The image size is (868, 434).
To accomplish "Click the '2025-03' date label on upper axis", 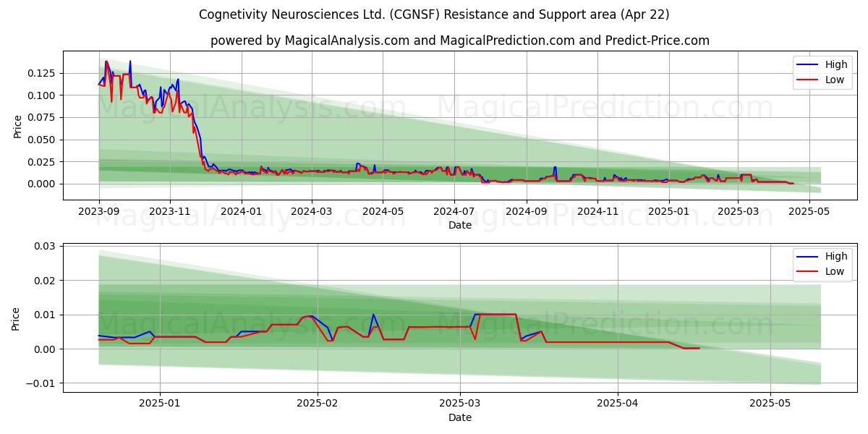I will pos(738,211).
